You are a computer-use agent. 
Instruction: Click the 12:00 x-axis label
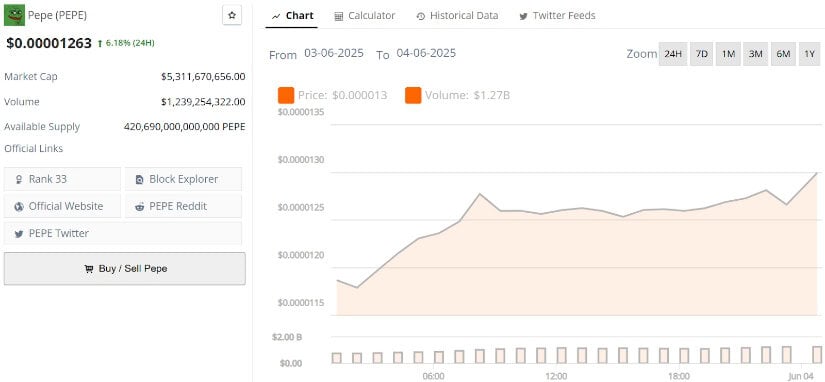(x=557, y=376)
